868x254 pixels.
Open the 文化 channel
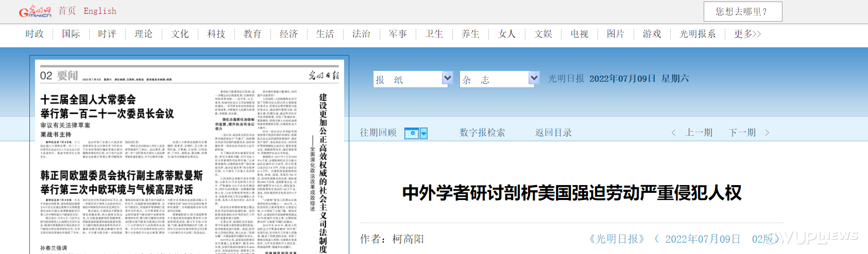(x=180, y=34)
